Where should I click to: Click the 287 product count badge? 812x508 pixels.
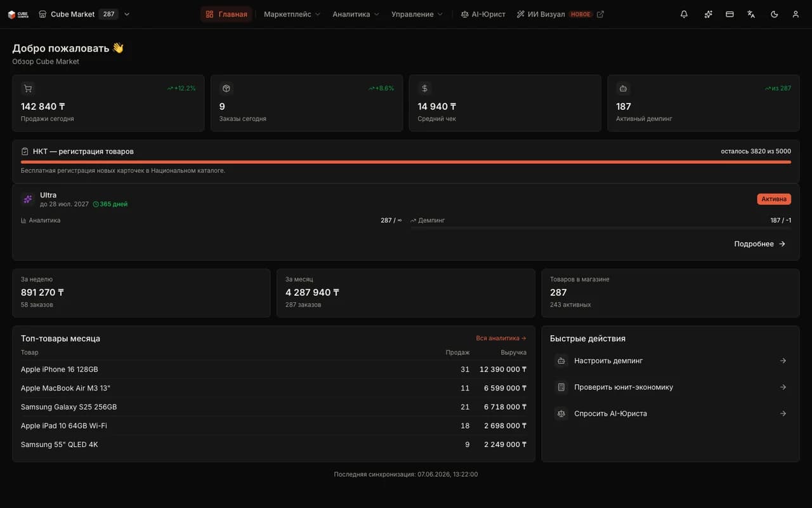tap(108, 14)
